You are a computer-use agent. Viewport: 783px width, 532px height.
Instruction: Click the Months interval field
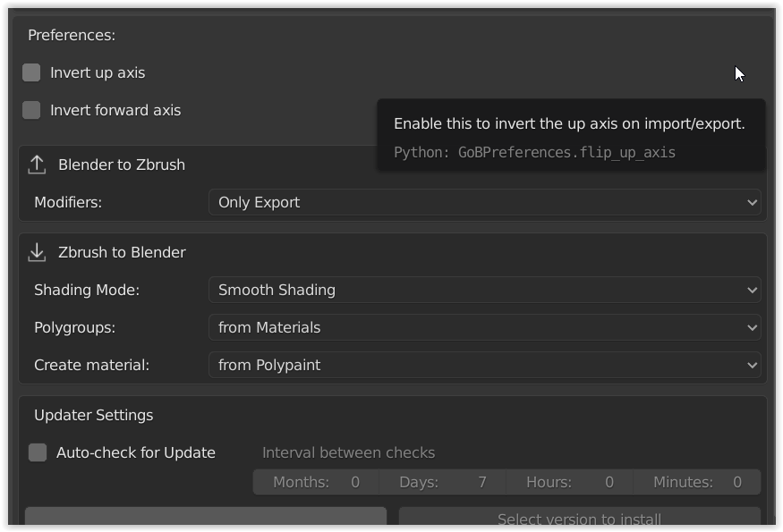coord(316,482)
